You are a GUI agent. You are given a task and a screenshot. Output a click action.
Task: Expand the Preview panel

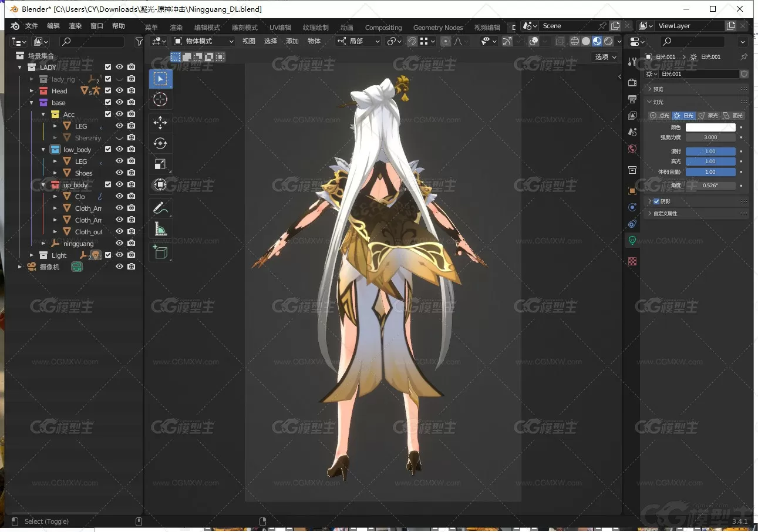pyautogui.click(x=696, y=89)
